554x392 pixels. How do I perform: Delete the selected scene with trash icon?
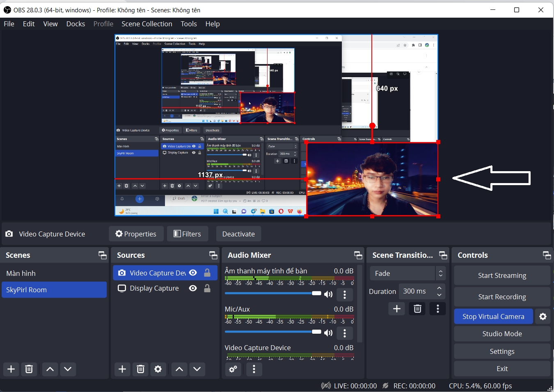29,369
